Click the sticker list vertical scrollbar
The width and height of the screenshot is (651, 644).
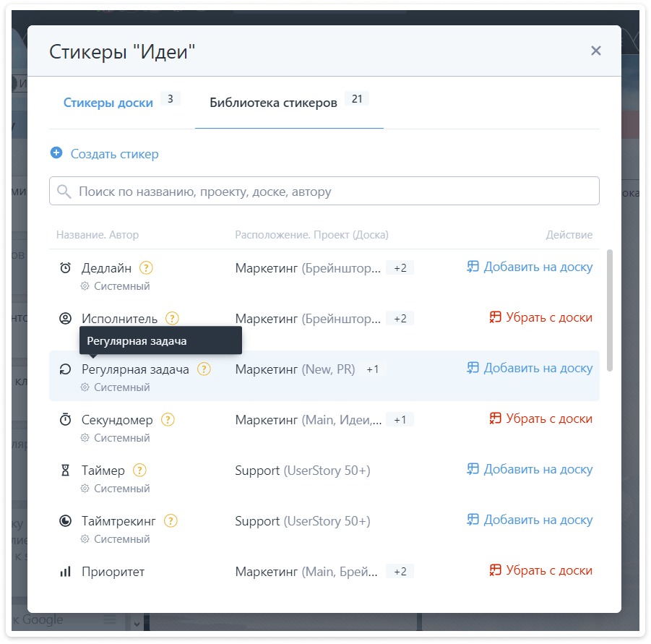610,311
